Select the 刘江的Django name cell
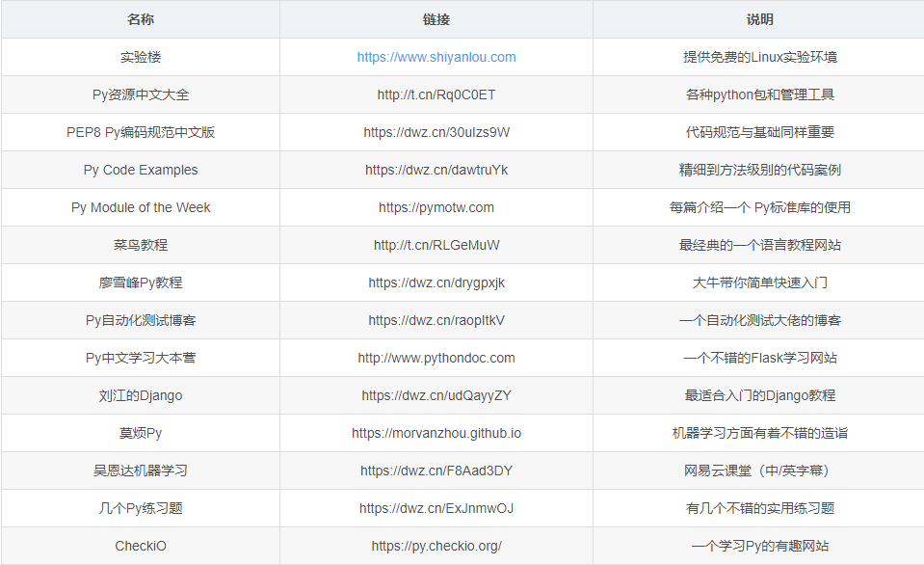 141,395
